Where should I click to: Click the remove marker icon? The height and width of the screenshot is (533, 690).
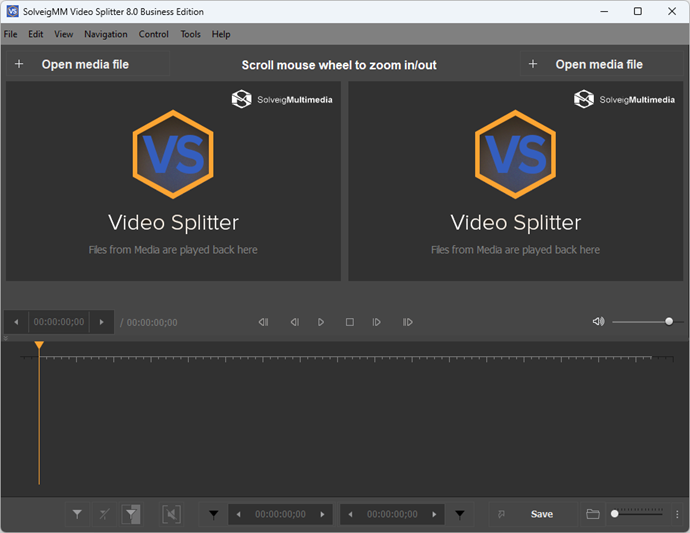tap(104, 514)
